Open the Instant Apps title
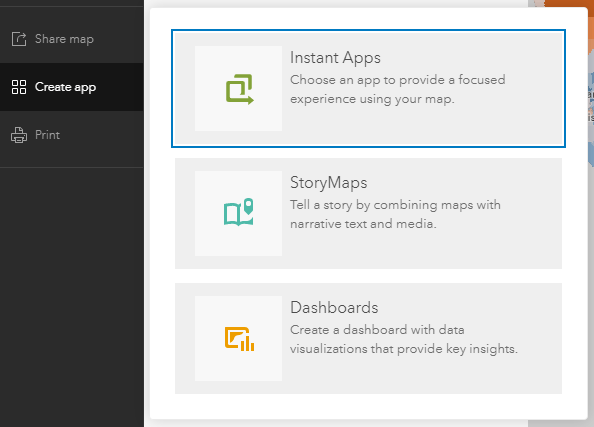 335,58
